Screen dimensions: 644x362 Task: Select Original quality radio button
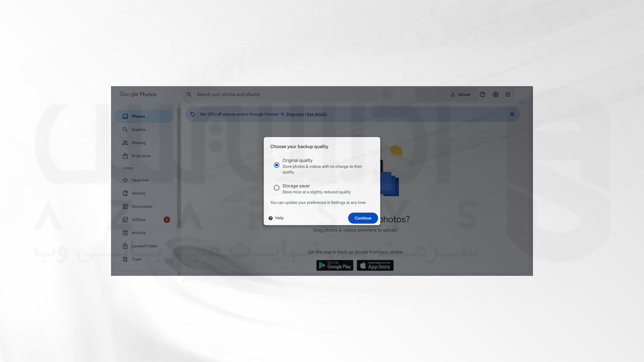point(276,165)
